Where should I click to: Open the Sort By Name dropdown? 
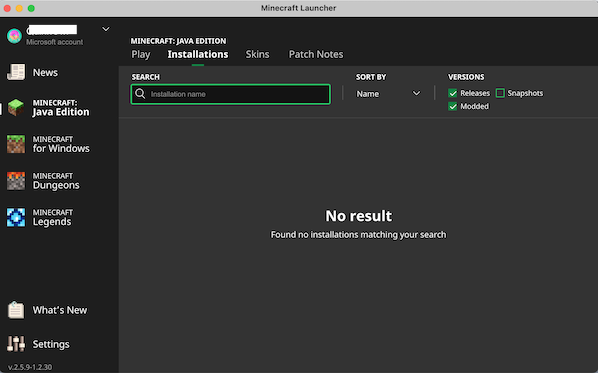click(x=388, y=94)
